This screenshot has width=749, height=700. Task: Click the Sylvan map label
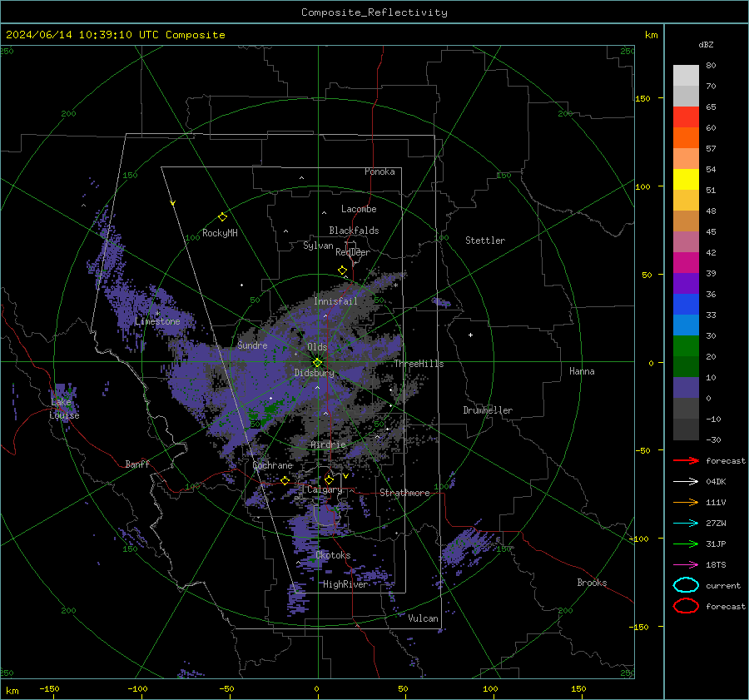[318, 246]
